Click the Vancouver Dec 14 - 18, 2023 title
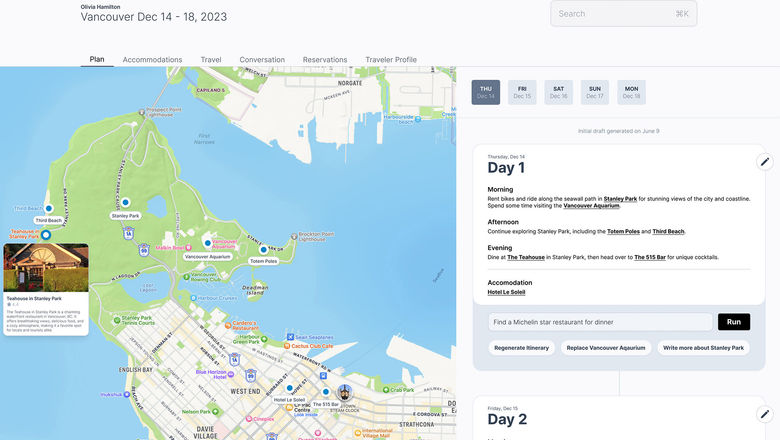The width and height of the screenshot is (780, 440). click(x=154, y=17)
